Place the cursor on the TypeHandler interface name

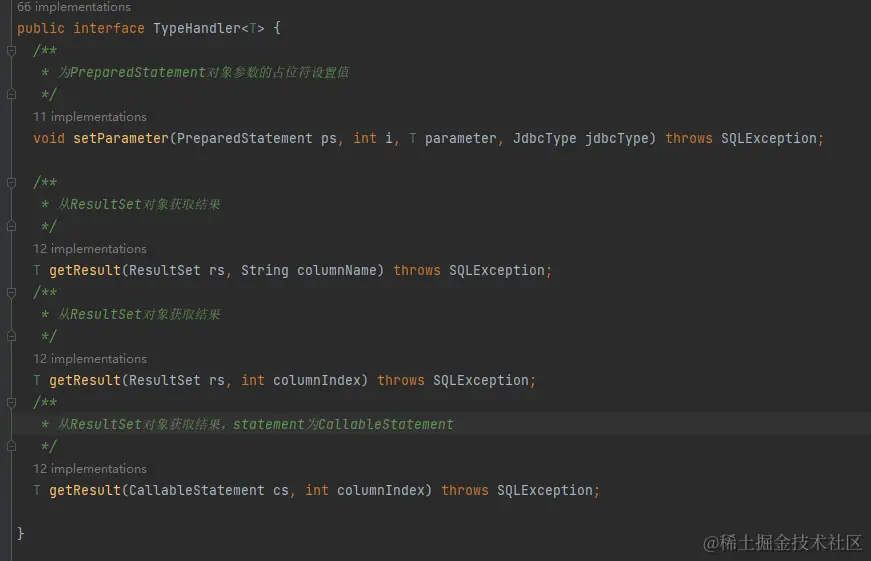click(x=197, y=28)
